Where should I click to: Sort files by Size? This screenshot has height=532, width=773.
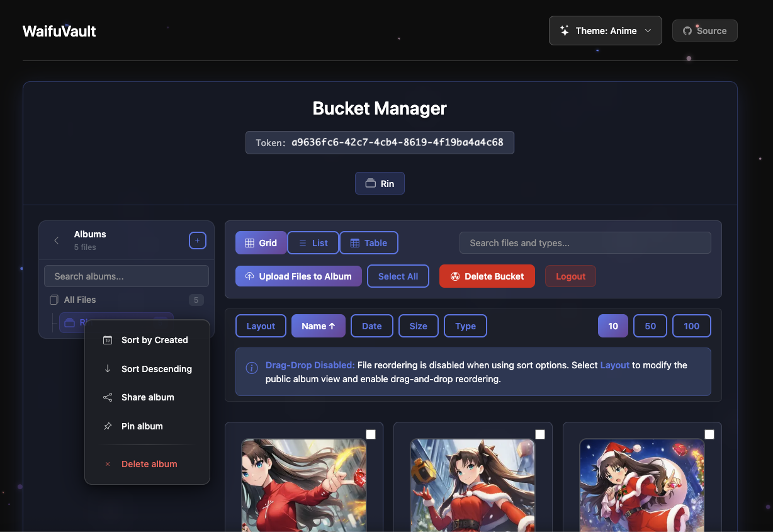point(419,326)
